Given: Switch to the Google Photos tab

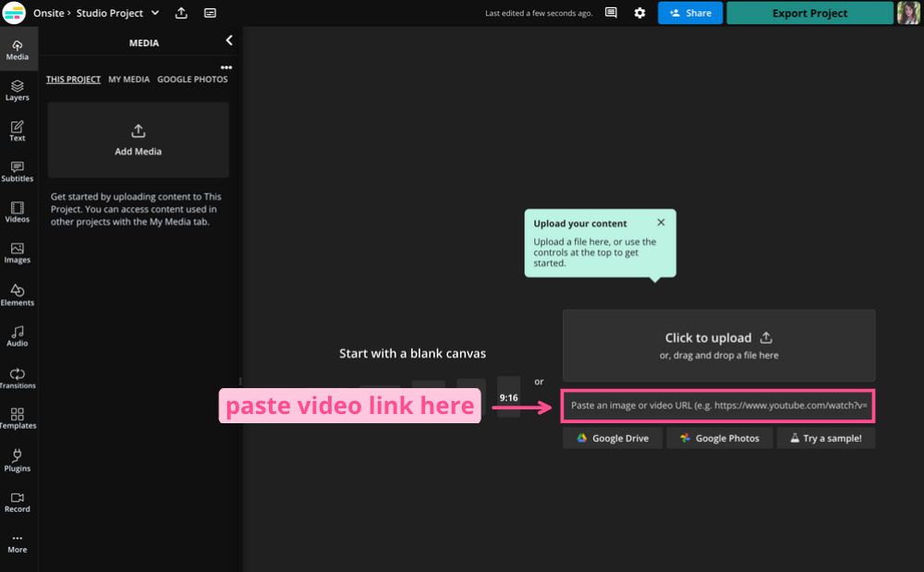Looking at the screenshot, I should (x=192, y=79).
